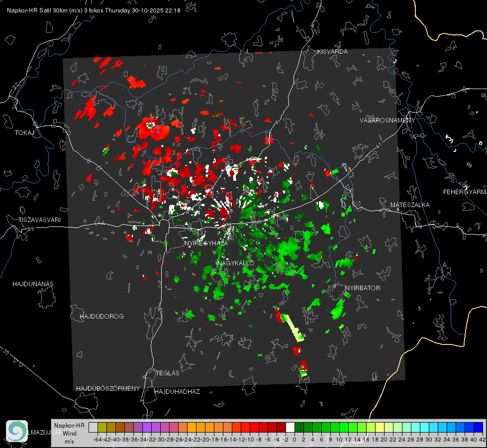Click the NYÍRBÁTOR town label
Viewport: 487px width, 448px height.
(x=363, y=288)
